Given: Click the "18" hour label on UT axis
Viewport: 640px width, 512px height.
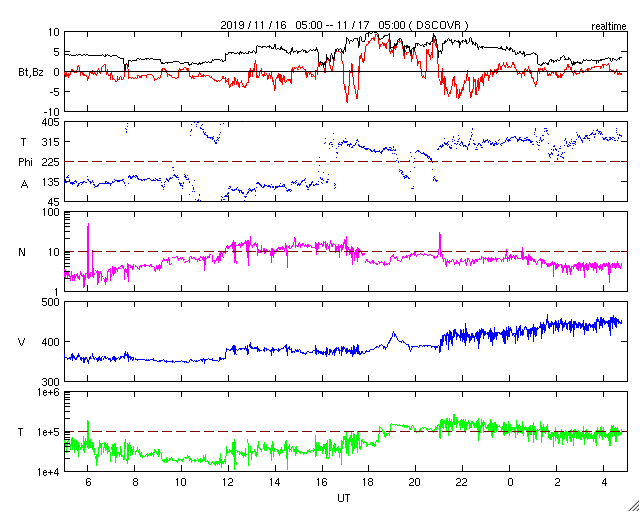Looking at the screenshot, I should [369, 482].
